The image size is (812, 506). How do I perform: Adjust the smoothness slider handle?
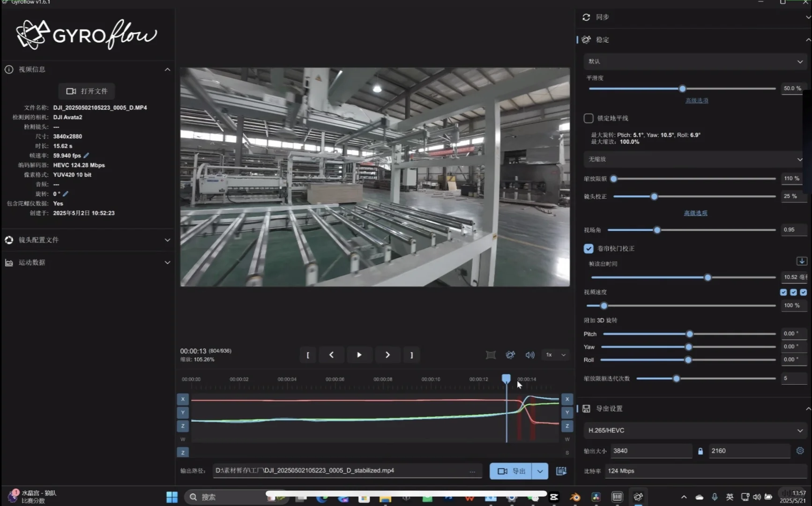682,89
